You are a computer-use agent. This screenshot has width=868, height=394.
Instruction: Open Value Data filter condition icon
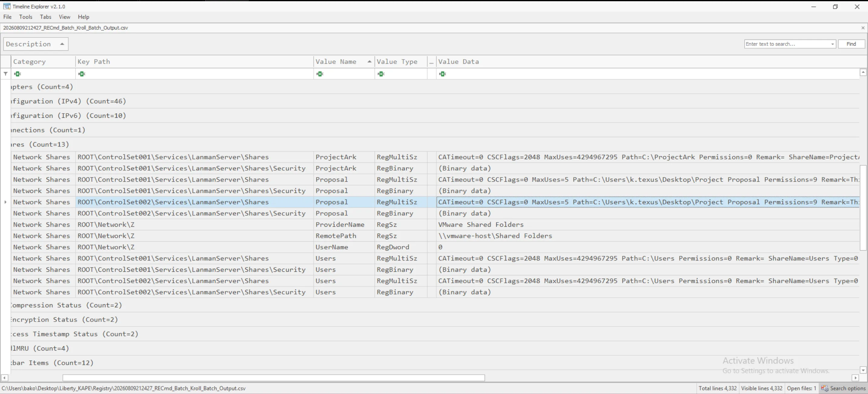(442, 74)
